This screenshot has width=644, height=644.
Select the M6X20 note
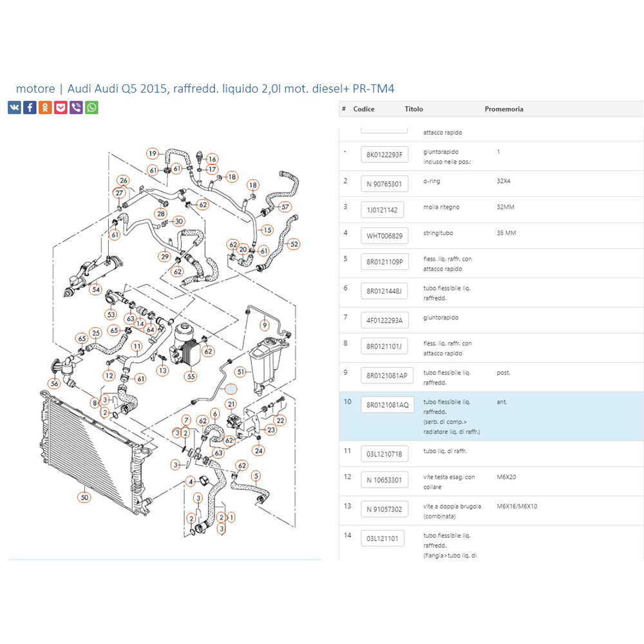(x=506, y=477)
